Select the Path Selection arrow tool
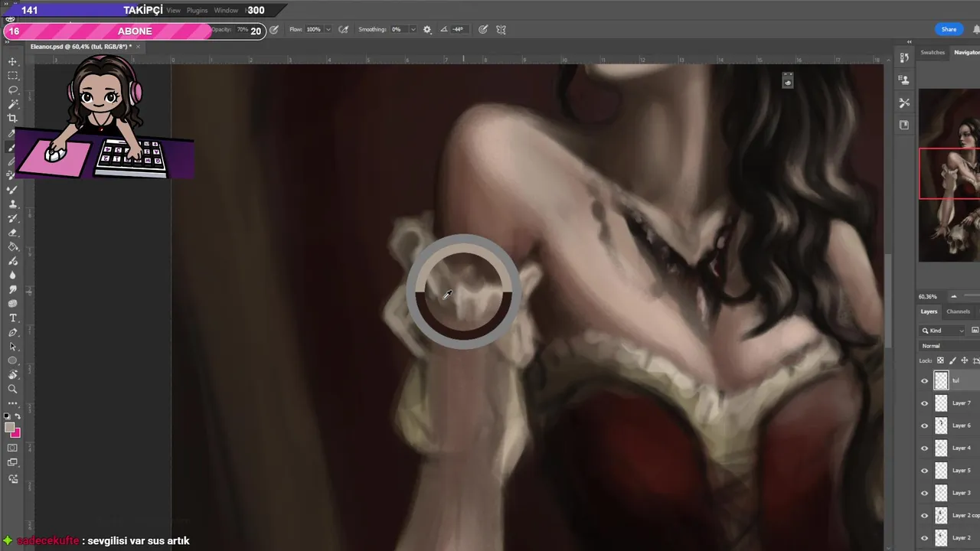980x551 pixels. 12,347
